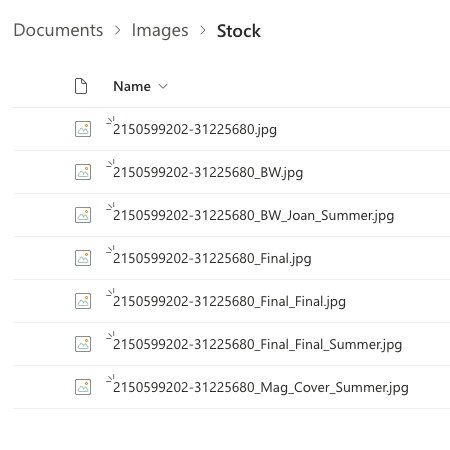
Task: Go to Images folder in the breadcrumb
Action: (x=160, y=31)
